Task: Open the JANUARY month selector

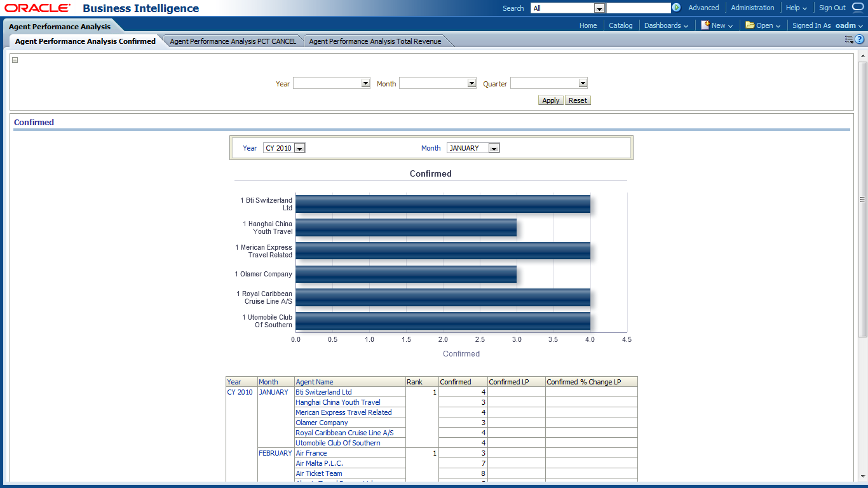Action: point(494,148)
